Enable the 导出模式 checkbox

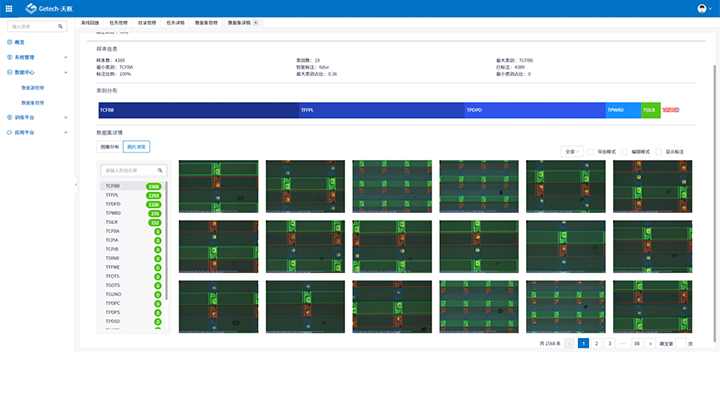point(591,152)
